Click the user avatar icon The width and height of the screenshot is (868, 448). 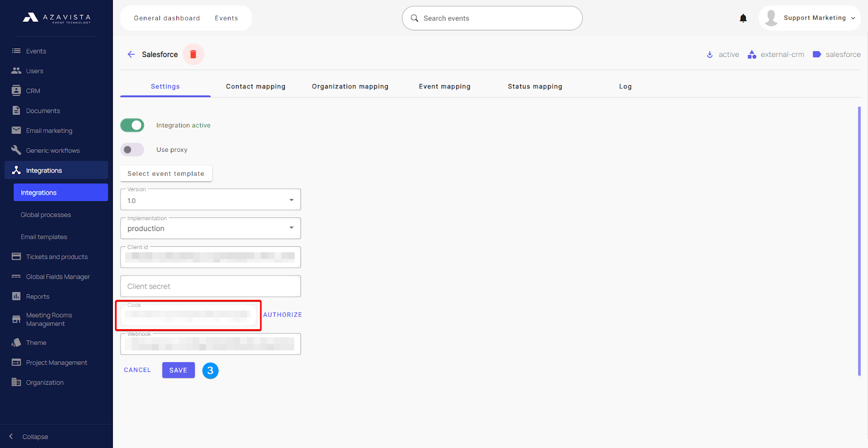[x=771, y=18]
